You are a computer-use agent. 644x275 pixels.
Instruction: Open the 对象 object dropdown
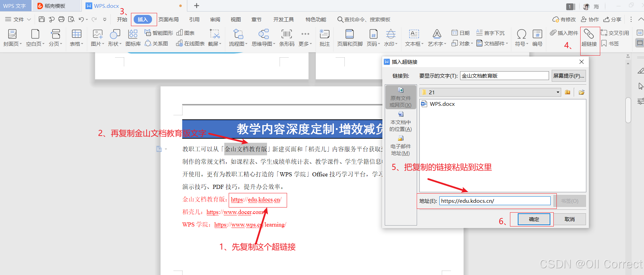click(462, 43)
